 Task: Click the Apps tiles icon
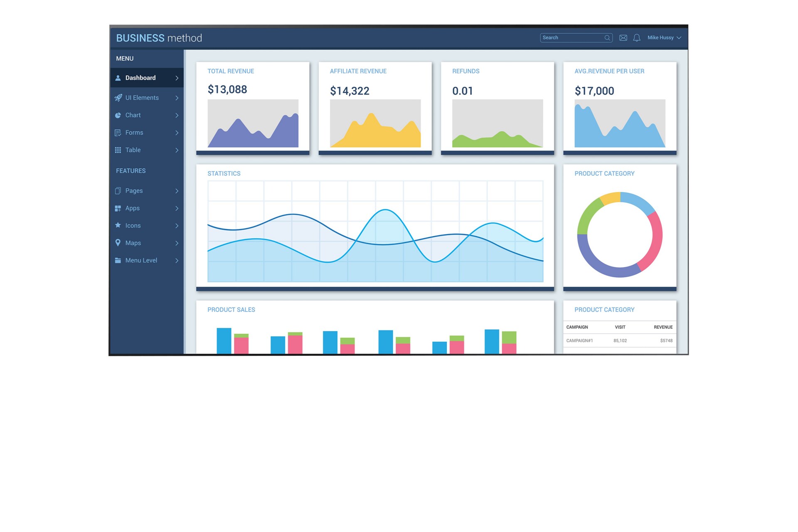pyautogui.click(x=118, y=208)
